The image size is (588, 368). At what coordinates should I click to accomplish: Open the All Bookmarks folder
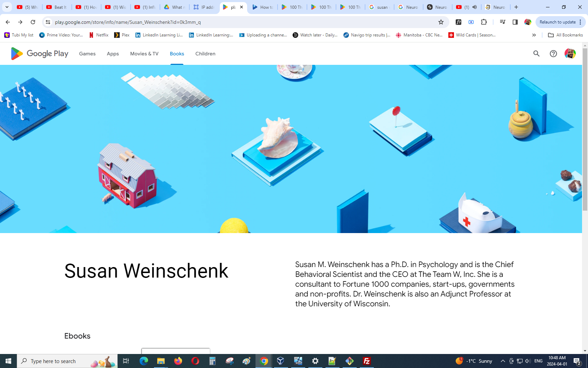tap(565, 35)
